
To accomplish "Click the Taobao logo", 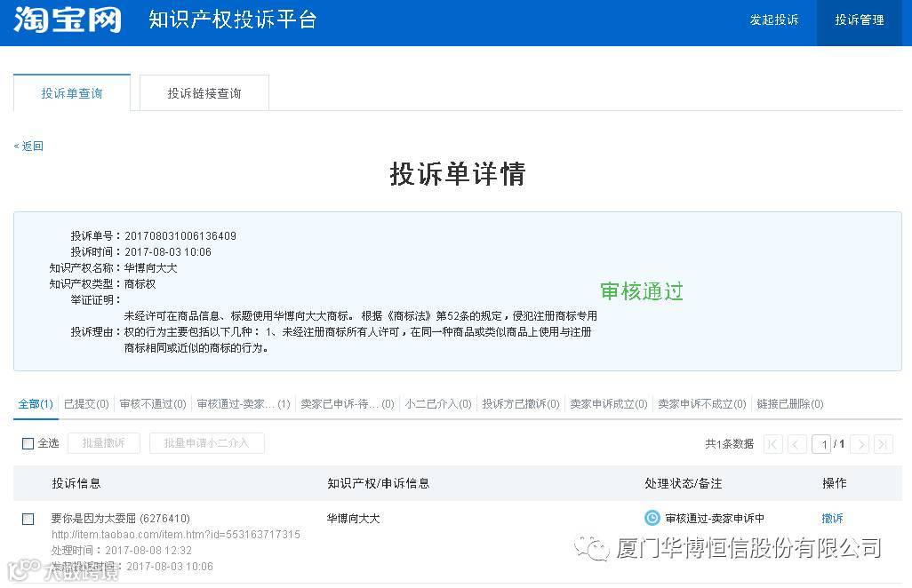I will pos(68,20).
